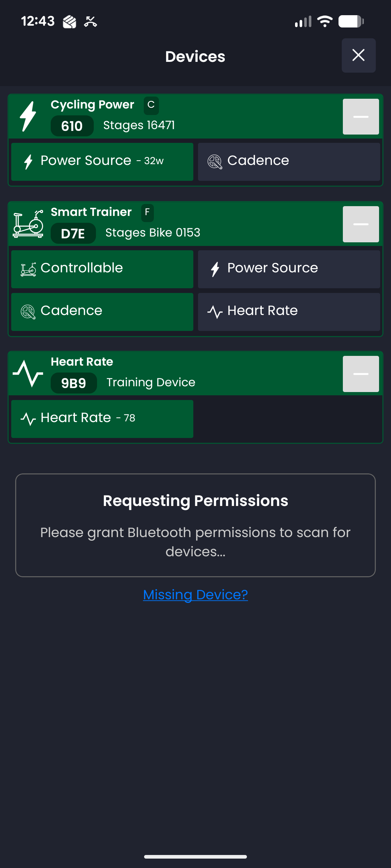Toggle Controllable on the Smart Trainer
The width and height of the screenshot is (391, 868).
click(102, 269)
